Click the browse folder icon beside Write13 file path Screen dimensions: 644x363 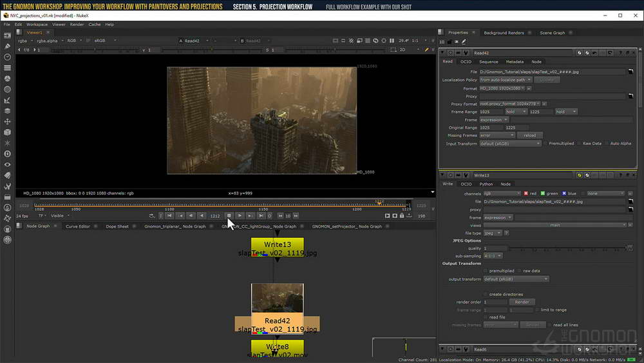point(630,201)
